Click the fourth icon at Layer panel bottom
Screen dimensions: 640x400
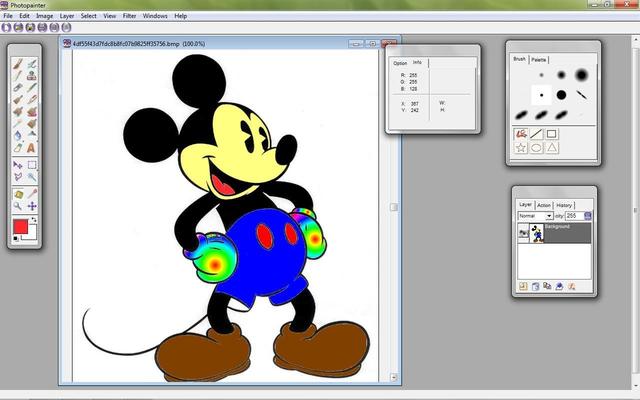point(559,287)
